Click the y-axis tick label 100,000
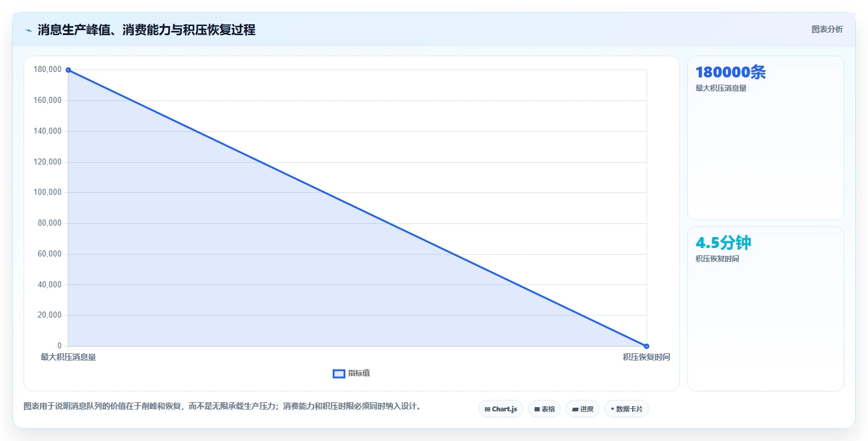This screenshot has height=441, width=868. coord(48,192)
